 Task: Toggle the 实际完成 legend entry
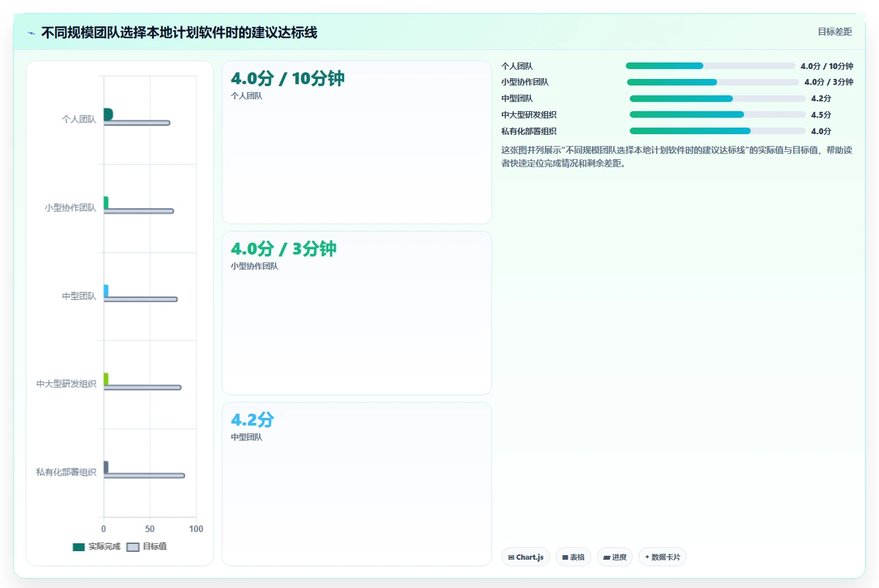pos(96,547)
